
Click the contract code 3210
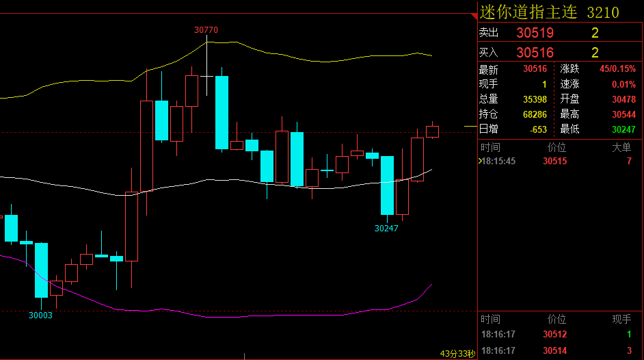[603, 13]
